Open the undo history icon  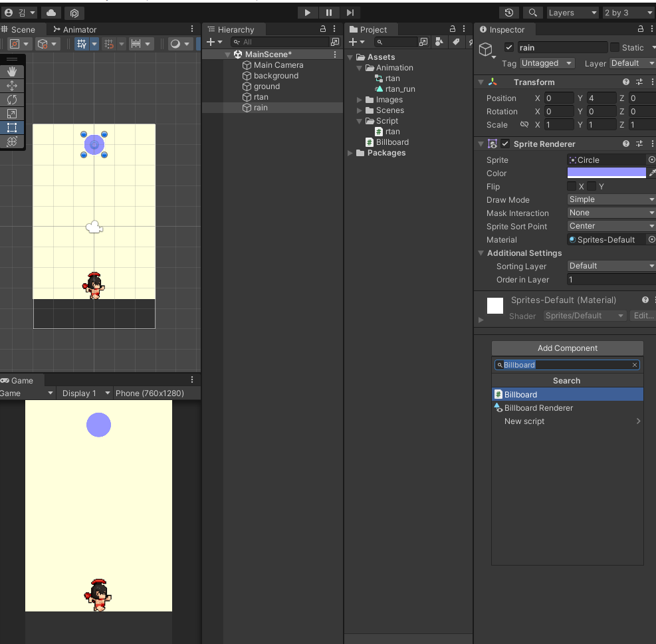pos(508,13)
